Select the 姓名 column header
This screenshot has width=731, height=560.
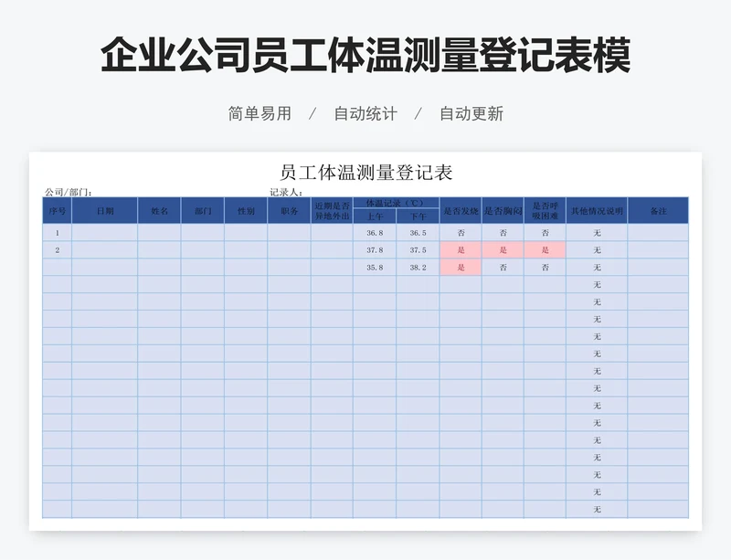[159, 211]
